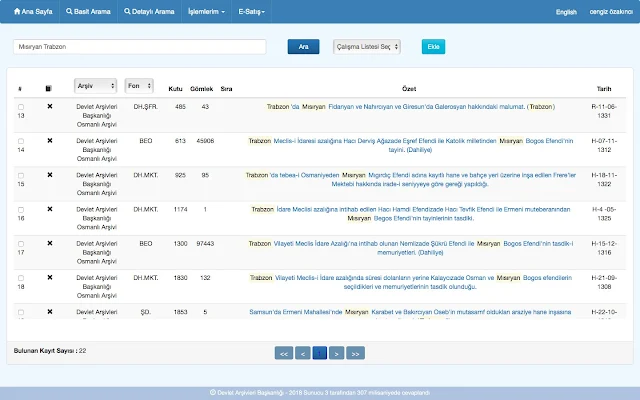
Task: Select DH.ŞFR. fon cell in row 13
Action: pos(146,107)
